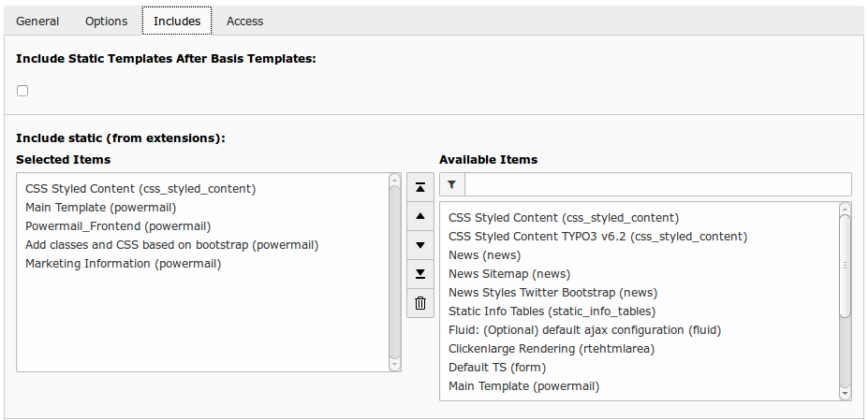Move selected item up one position

point(420,216)
